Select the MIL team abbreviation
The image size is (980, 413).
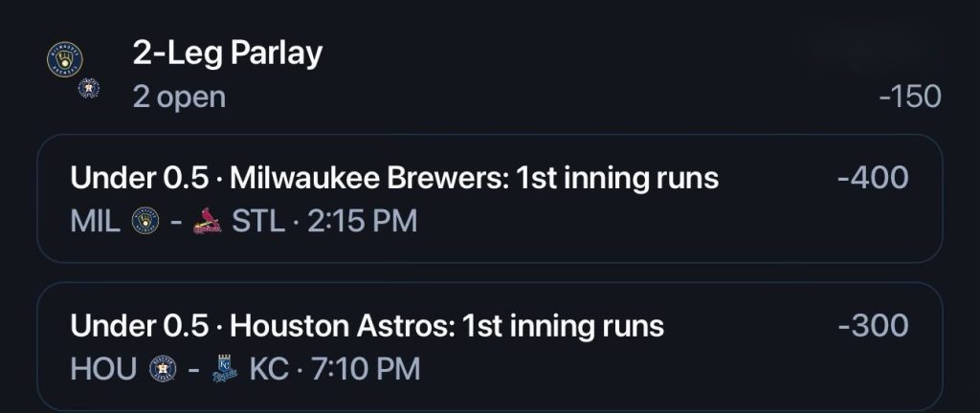click(96, 222)
